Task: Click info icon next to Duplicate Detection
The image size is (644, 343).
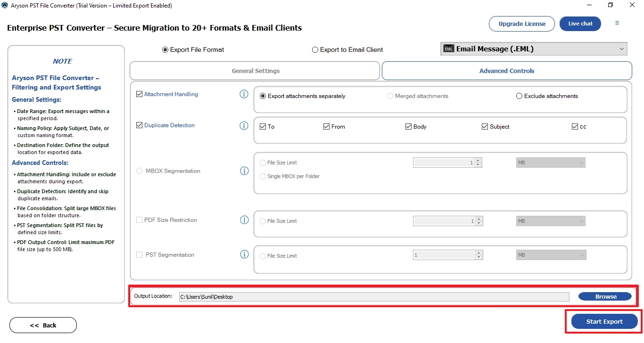Action: click(244, 125)
